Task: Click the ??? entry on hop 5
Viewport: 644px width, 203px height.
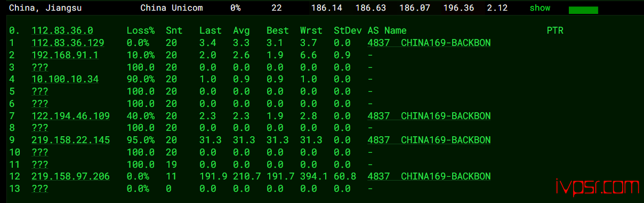Action: (x=40, y=91)
